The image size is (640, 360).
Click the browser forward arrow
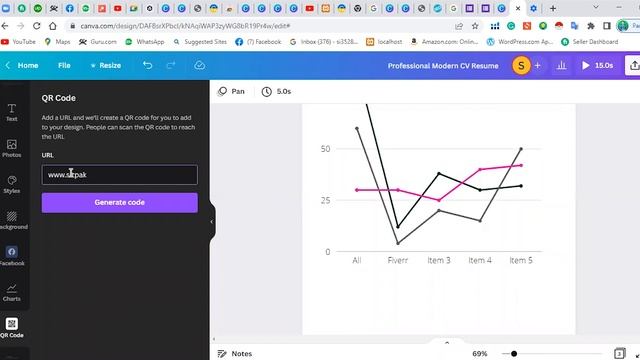point(21,26)
